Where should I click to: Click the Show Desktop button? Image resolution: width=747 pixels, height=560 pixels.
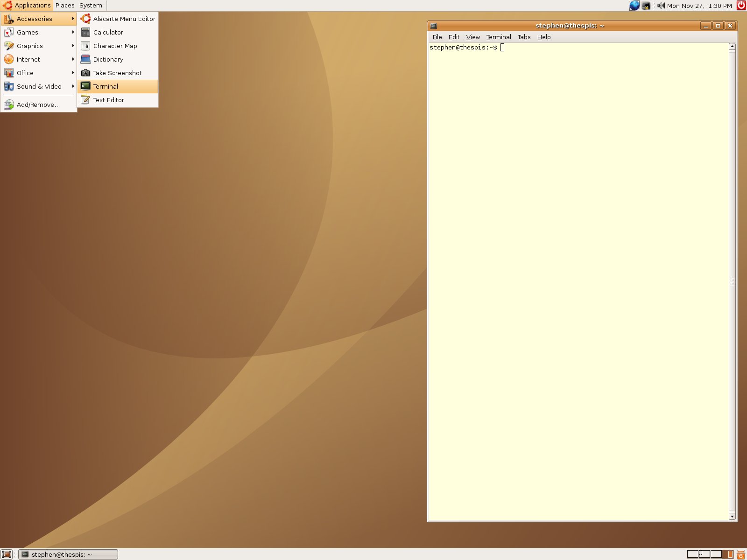pyautogui.click(x=7, y=554)
